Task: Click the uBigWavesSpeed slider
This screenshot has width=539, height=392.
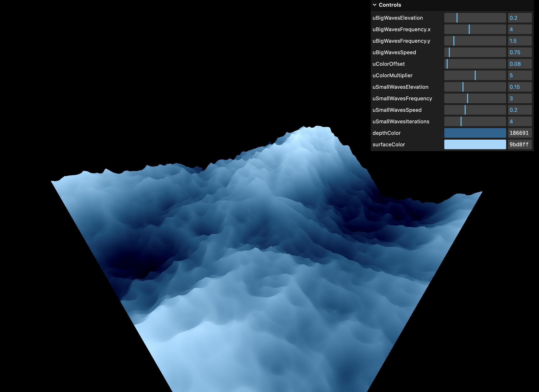Action: pyautogui.click(x=475, y=52)
